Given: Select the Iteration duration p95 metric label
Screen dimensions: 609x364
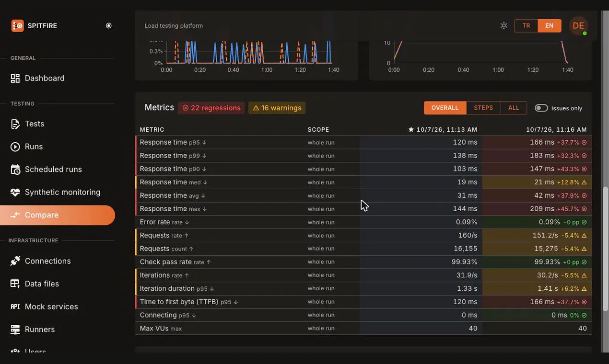Looking at the screenshot, I should 177,288.
